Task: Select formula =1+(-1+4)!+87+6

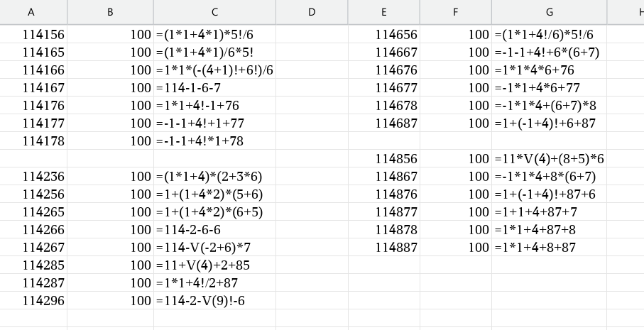Action: point(549,194)
